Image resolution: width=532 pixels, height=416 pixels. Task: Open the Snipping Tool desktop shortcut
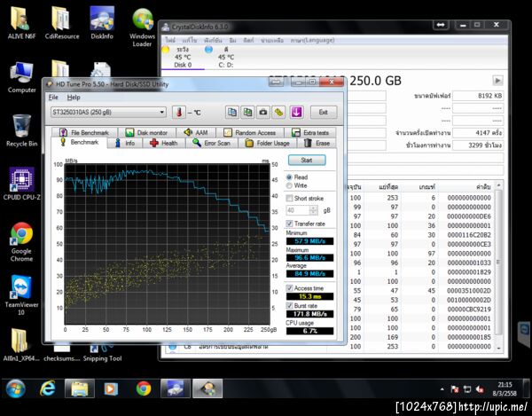[x=102, y=353]
